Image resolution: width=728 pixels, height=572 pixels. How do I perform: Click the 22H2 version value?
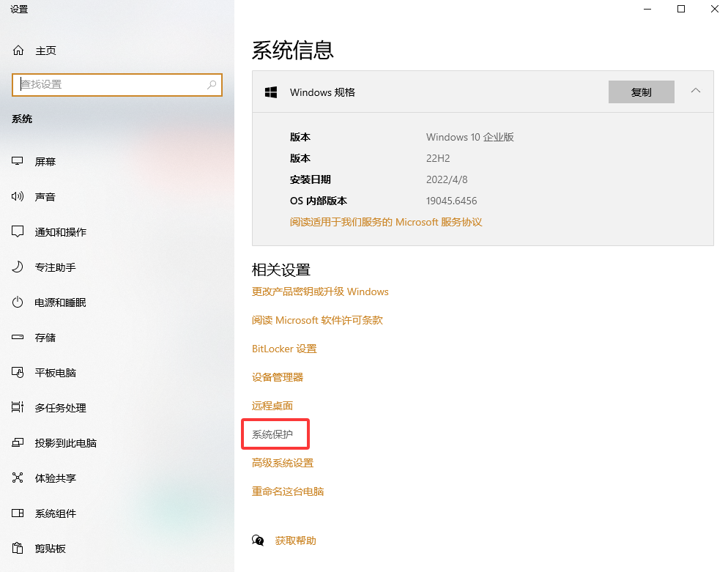[x=438, y=158]
